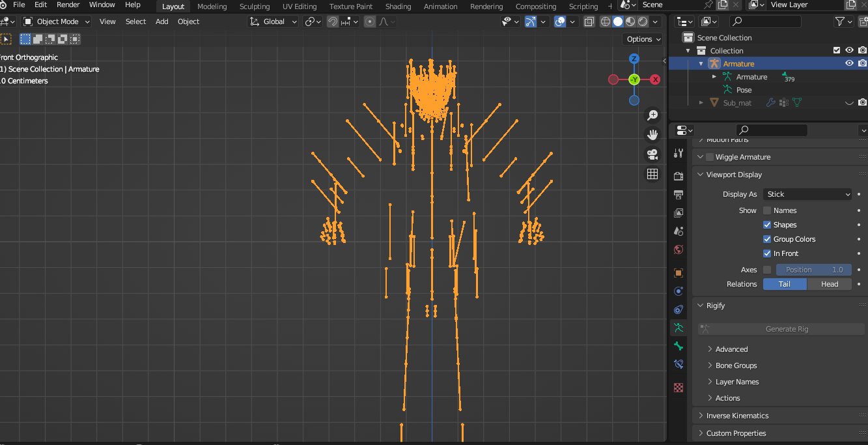This screenshot has height=445, width=868.
Task: Enable the Names checkbox
Action: (767, 210)
